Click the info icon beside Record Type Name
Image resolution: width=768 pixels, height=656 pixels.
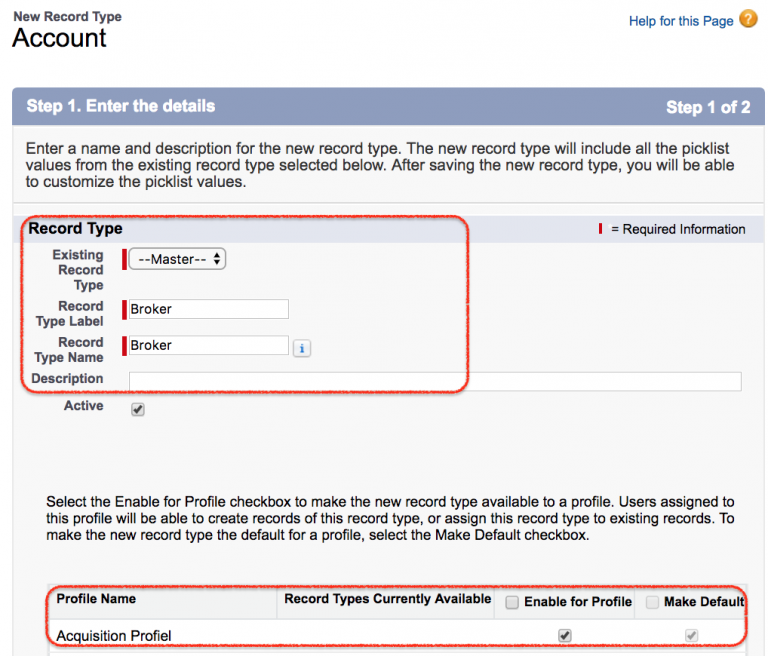302,347
